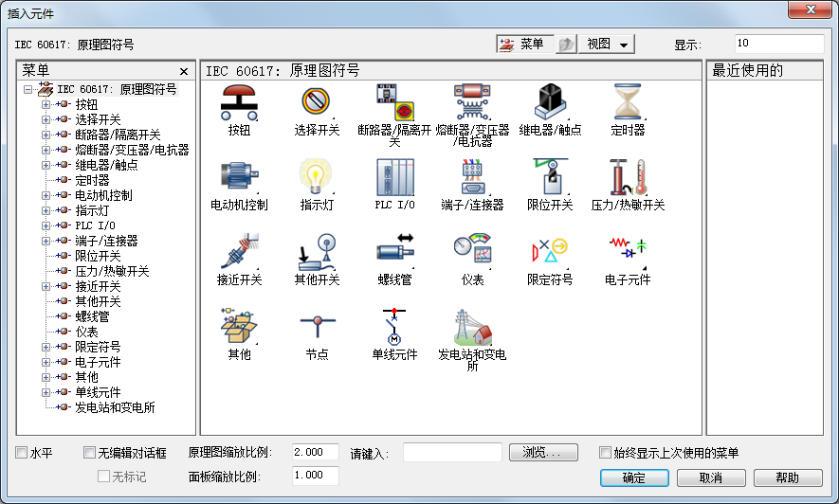
Task: Open the 断路器/隔离开关 breaker icon
Action: [394, 102]
